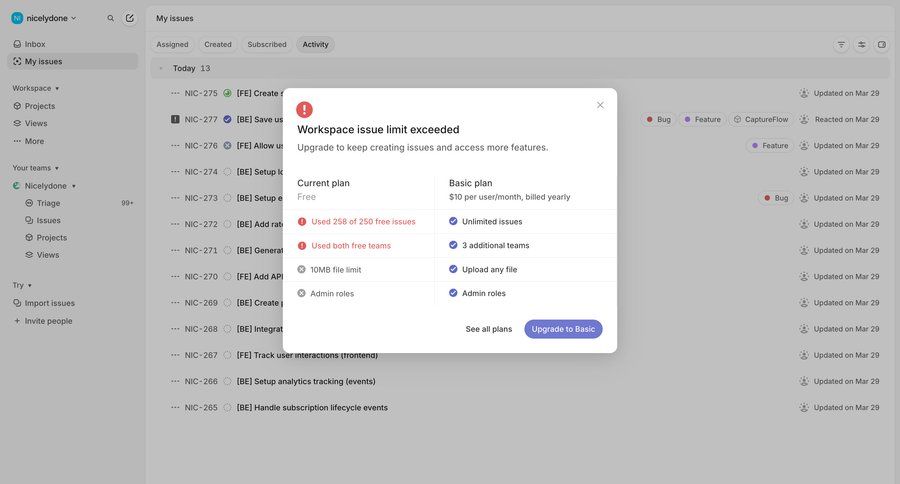This screenshot has width=900, height=484.
Task: Open display options sliders icon
Action: tap(862, 44)
